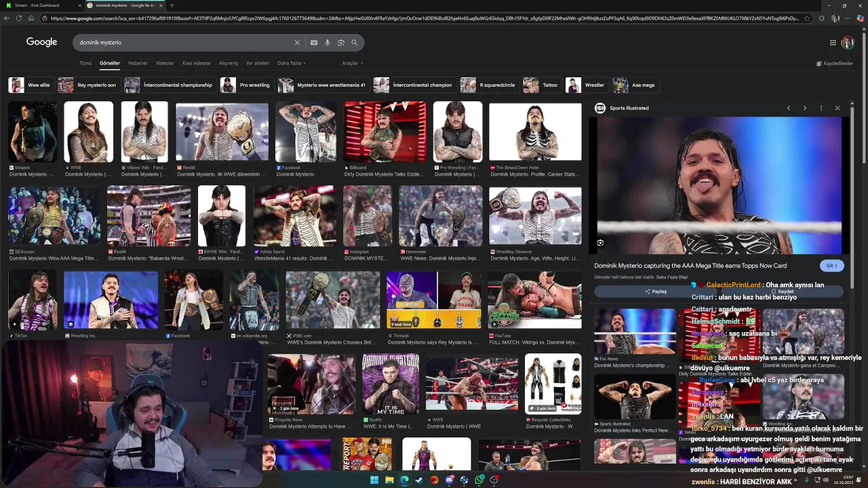Open WhatsApp from the taskbar
Screen dimensions: 868x488
[x=479, y=480]
